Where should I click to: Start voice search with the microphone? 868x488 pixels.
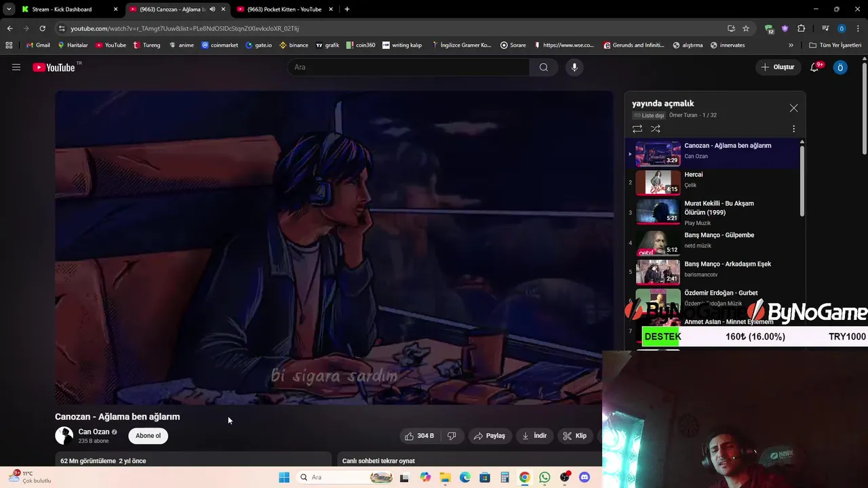coord(574,67)
